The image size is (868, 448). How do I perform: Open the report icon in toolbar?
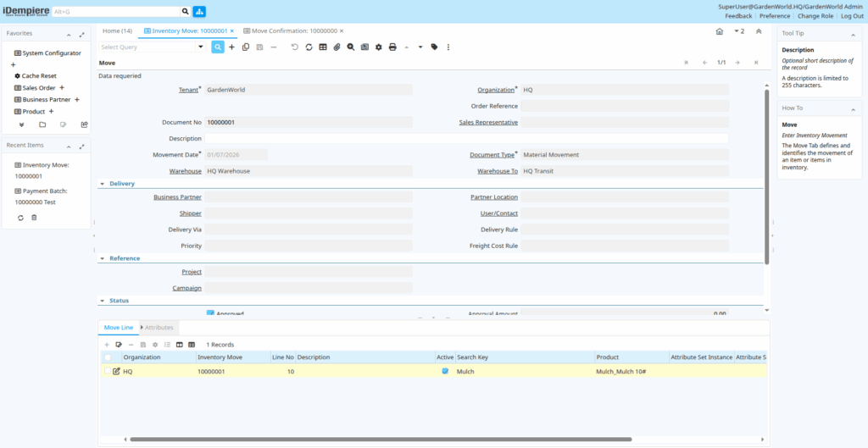(x=364, y=47)
